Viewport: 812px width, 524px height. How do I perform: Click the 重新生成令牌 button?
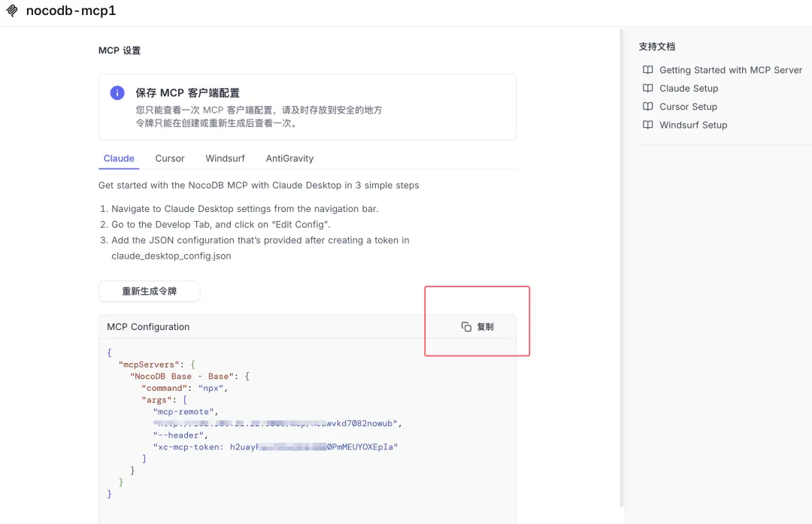[149, 291]
